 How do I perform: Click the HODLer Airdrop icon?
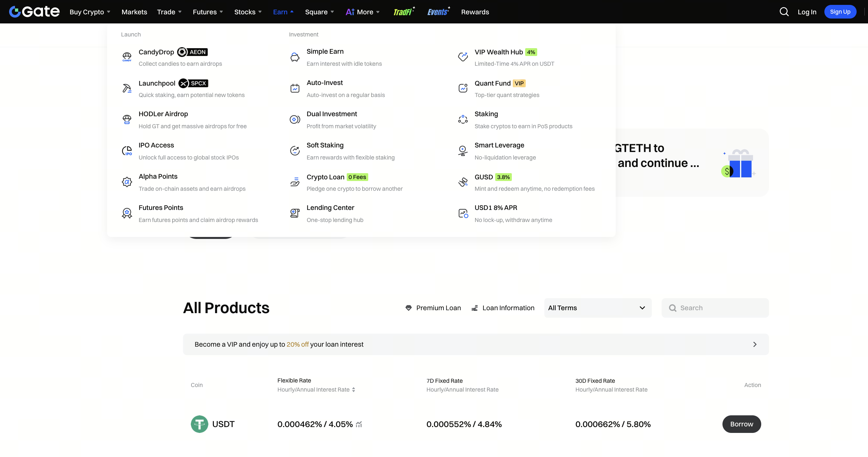127,119
